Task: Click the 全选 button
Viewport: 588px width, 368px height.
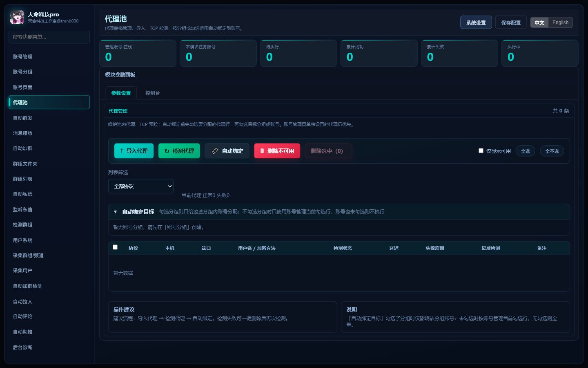Action: pos(525,151)
